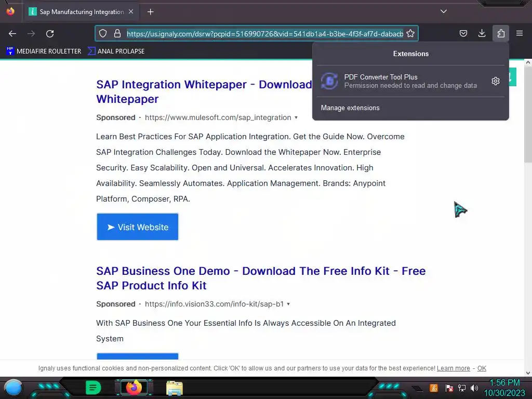The height and width of the screenshot is (399, 532).
Task: Bookmark this page with the star
Action: tap(410, 33)
